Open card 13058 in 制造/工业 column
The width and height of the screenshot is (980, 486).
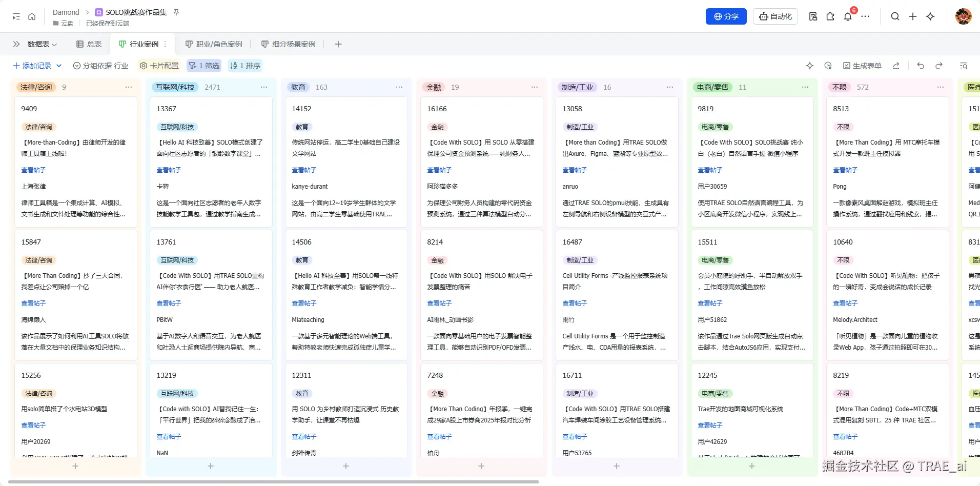point(617,162)
